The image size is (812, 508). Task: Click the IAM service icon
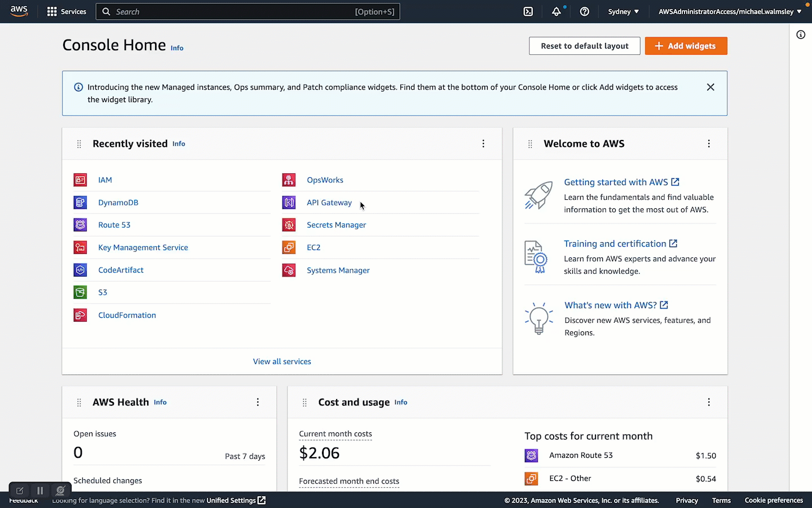click(80, 180)
